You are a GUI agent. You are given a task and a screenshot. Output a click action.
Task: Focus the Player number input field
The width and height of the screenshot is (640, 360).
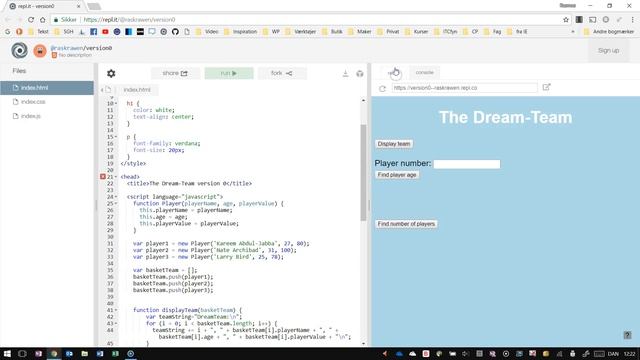pyautogui.click(x=467, y=164)
